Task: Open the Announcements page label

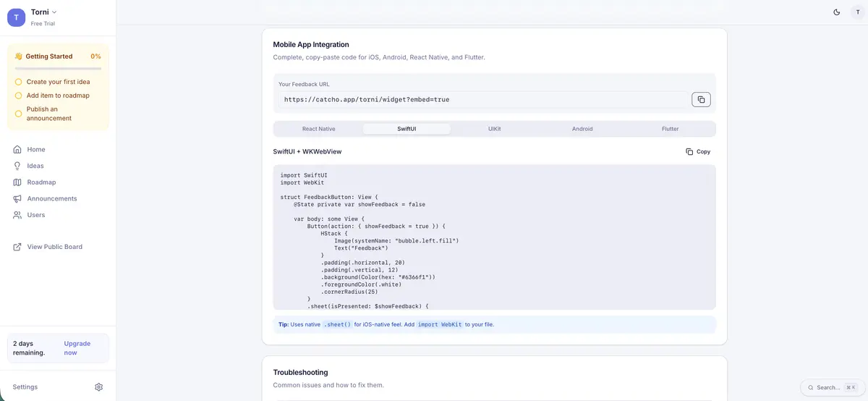Action: (x=52, y=198)
